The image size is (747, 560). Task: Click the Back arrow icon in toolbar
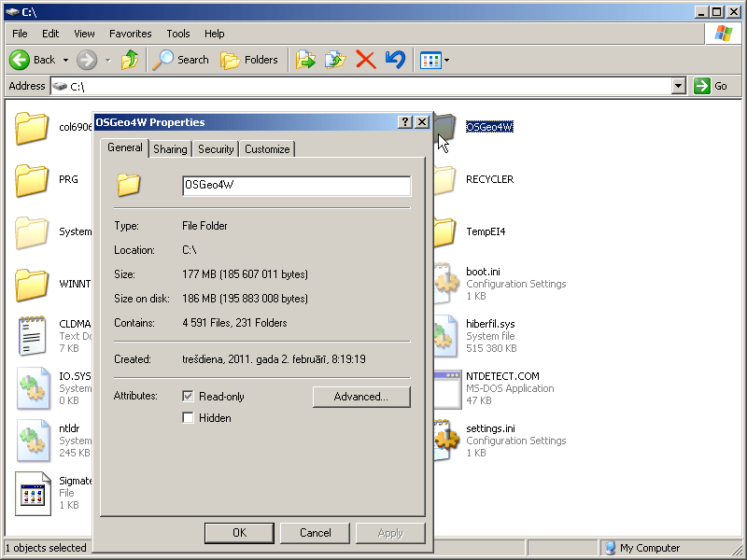pyautogui.click(x=20, y=60)
